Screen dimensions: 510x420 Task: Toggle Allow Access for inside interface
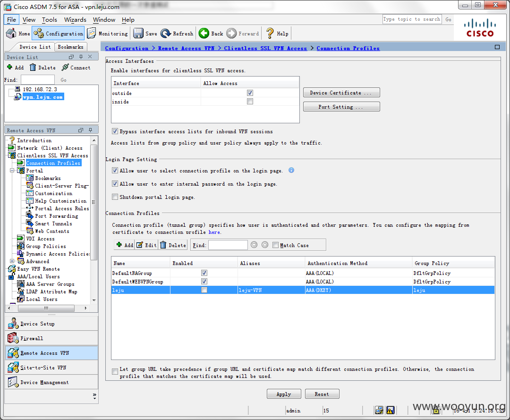pos(250,102)
